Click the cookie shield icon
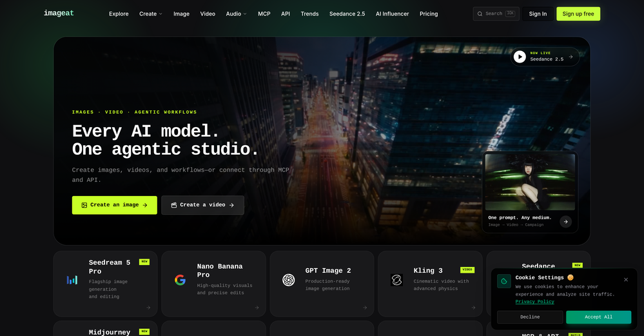 pos(504,281)
